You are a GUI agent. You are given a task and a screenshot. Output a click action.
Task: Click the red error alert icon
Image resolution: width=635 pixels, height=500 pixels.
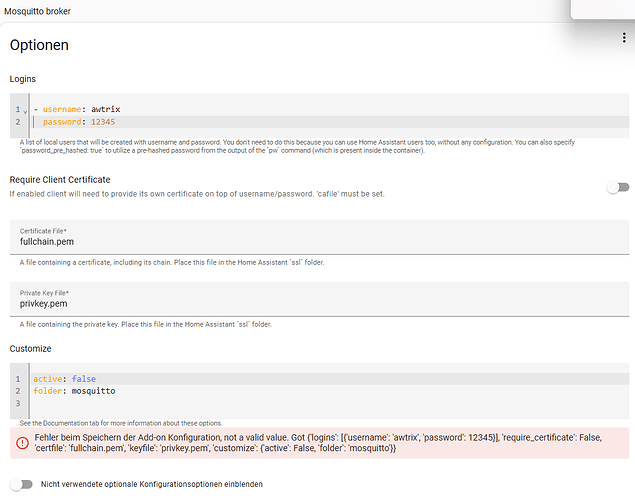[22, 443]
